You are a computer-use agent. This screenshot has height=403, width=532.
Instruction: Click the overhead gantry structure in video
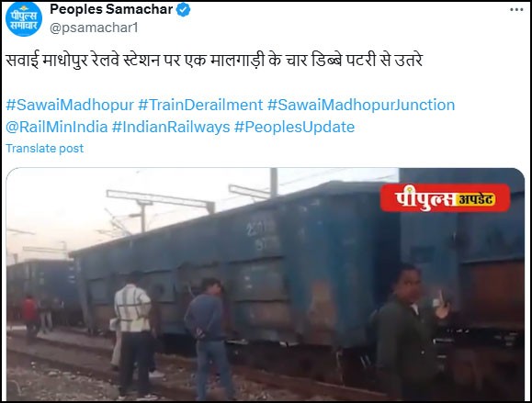[160, 202]
